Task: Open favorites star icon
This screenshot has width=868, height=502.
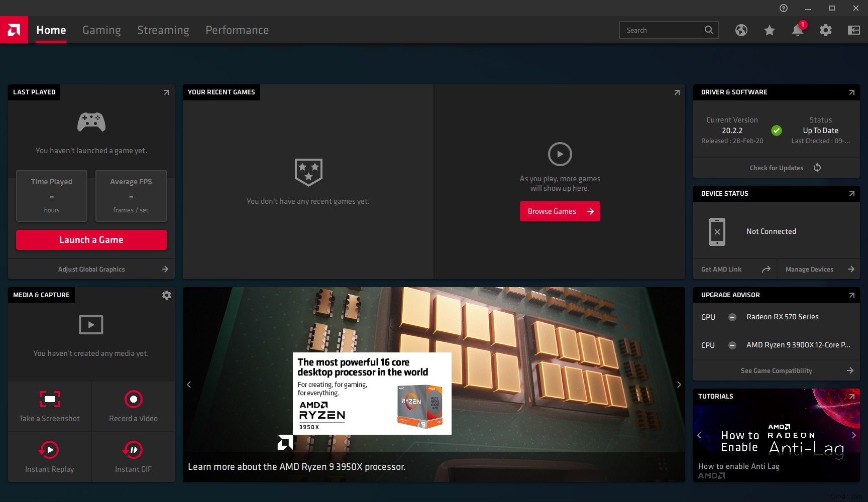Action: coord(770,30)
